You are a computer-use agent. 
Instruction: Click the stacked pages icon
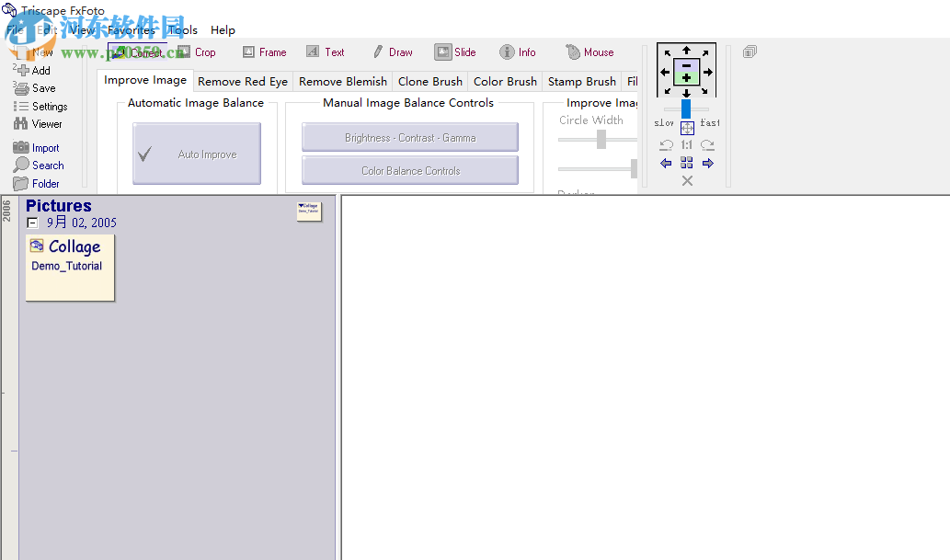pos(750,52)
